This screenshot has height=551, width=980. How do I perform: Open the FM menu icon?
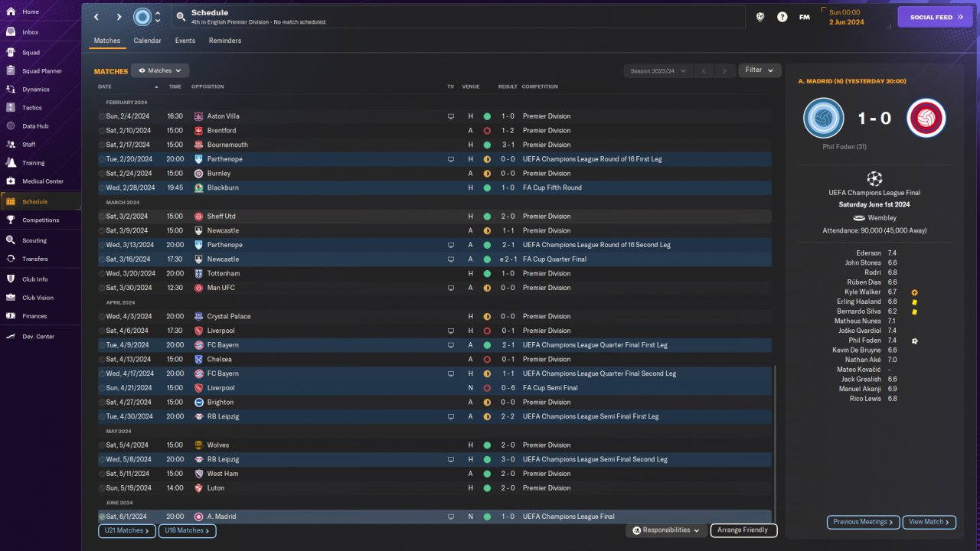tap(804, 17)
